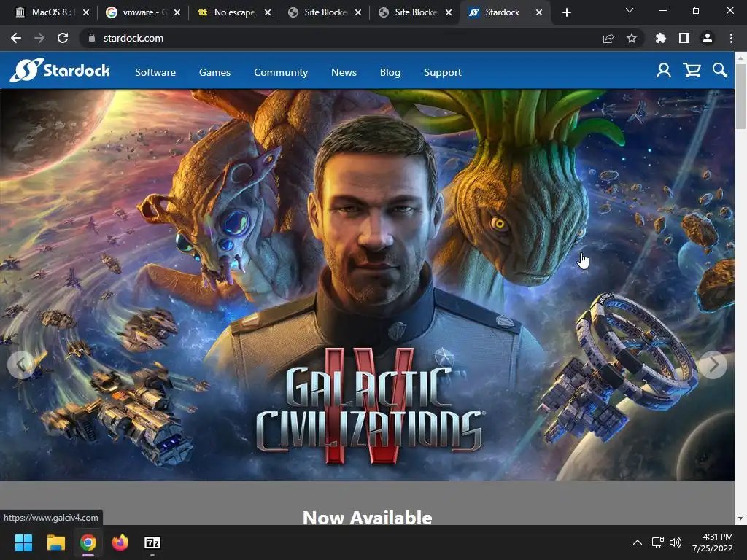This screenshot has width=747, height=560.
Task: Click the share this page icon
Action: (608, 38)
